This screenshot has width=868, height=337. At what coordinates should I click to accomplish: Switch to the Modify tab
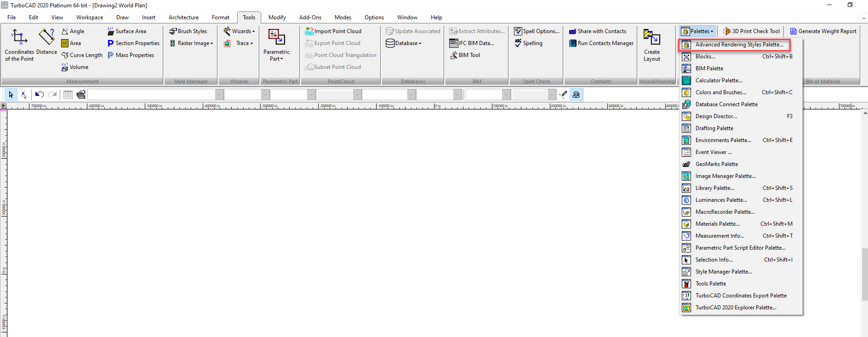tap(277, 17)
